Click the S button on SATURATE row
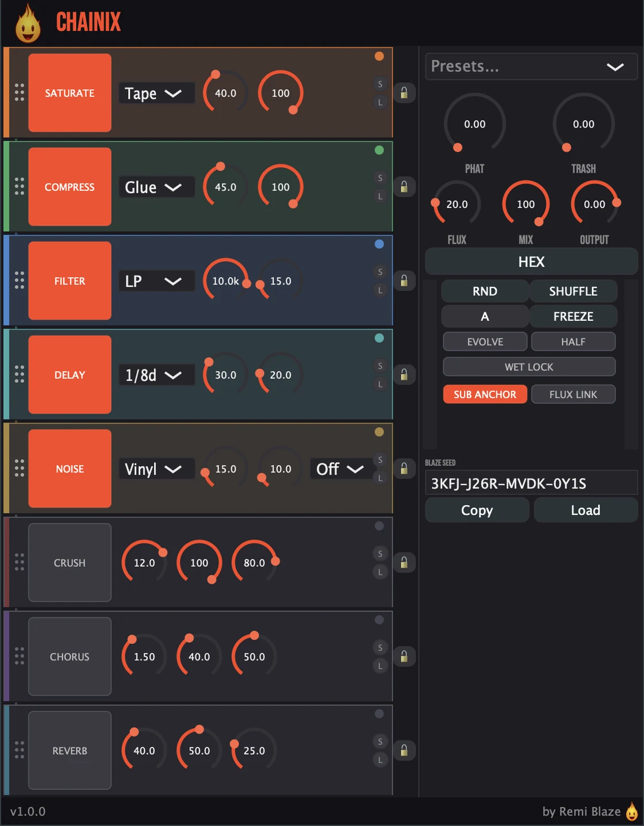Viewport: 644px width, 826px height. pyautogui.click(x=380, y=84)
